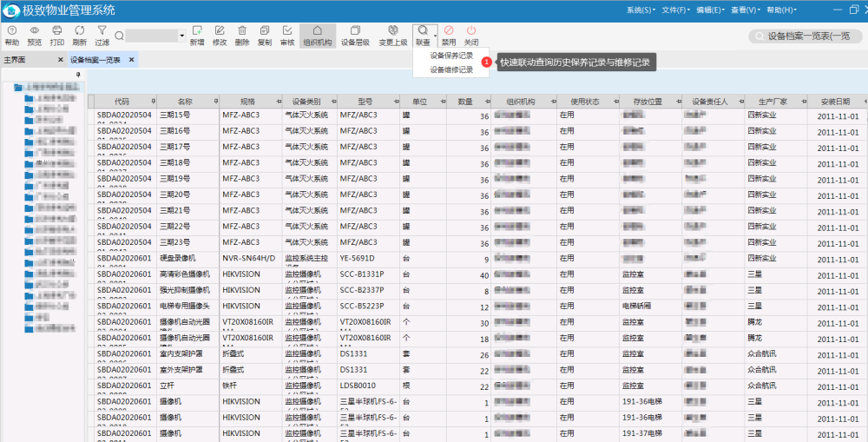The height and width of the screenshot is (442, 868).
Task: Click the app logo in title bar
Action: pos(11,10)
